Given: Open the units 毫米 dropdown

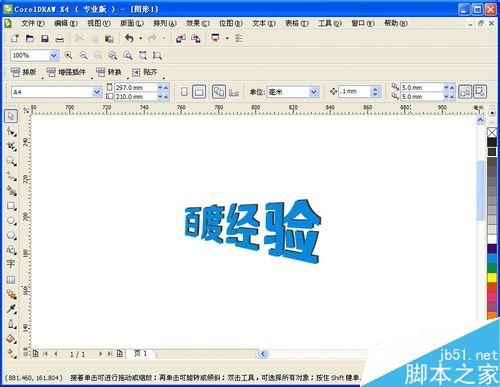Looking at the screenshot, I should pyautogui.click(x=313, y=92).
